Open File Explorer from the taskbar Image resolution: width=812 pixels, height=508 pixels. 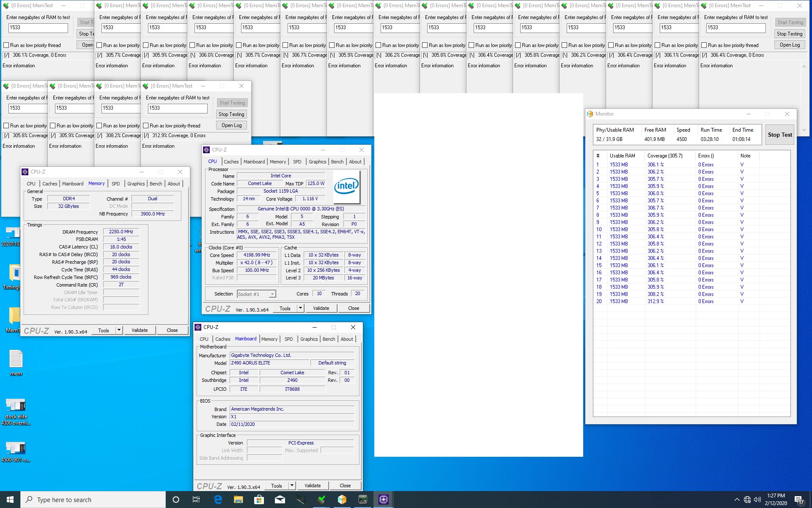[x=239, y=500]
